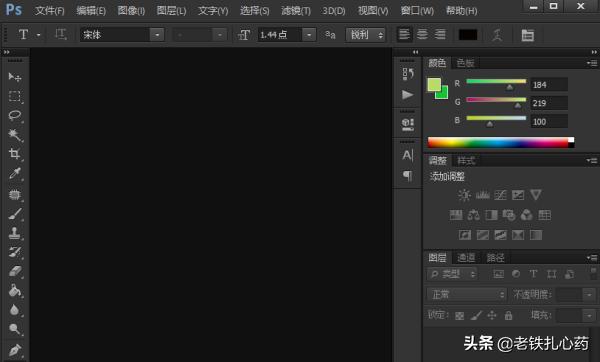Select the Dodge tool

[x=15, y=329]
